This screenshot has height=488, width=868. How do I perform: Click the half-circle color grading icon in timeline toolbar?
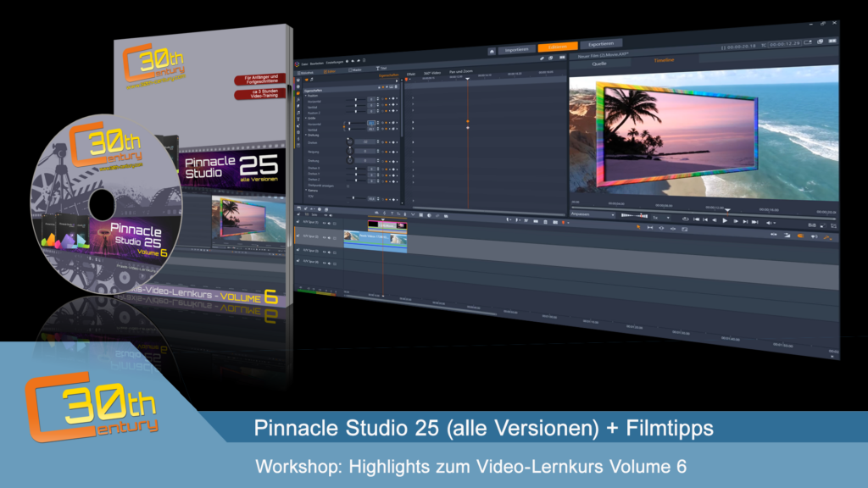coord(429,215)
